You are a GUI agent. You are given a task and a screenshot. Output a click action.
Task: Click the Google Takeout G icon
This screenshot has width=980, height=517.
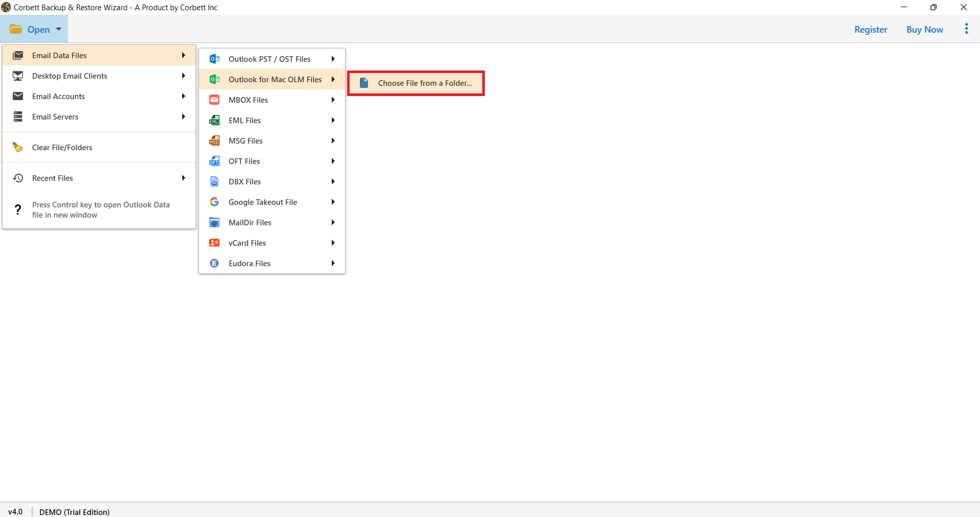(214, 202)
